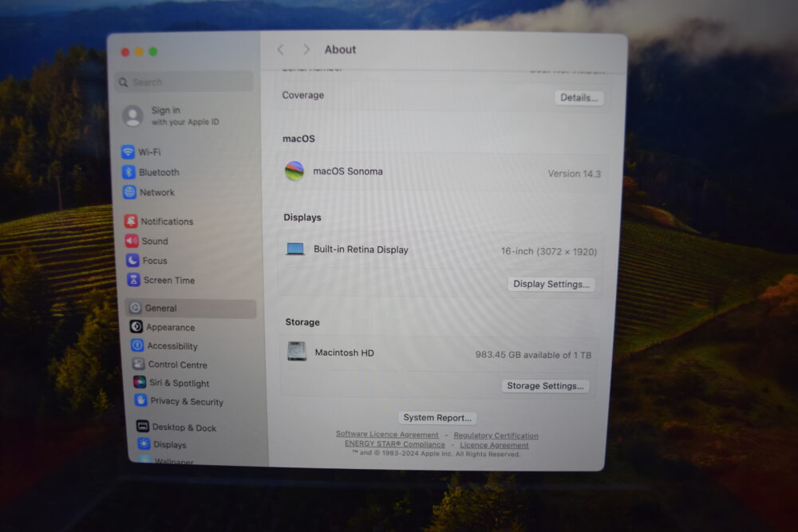Click the Displays sun icon in the sidebar
Screen dimensions: 798x532
tap(144, 444)
